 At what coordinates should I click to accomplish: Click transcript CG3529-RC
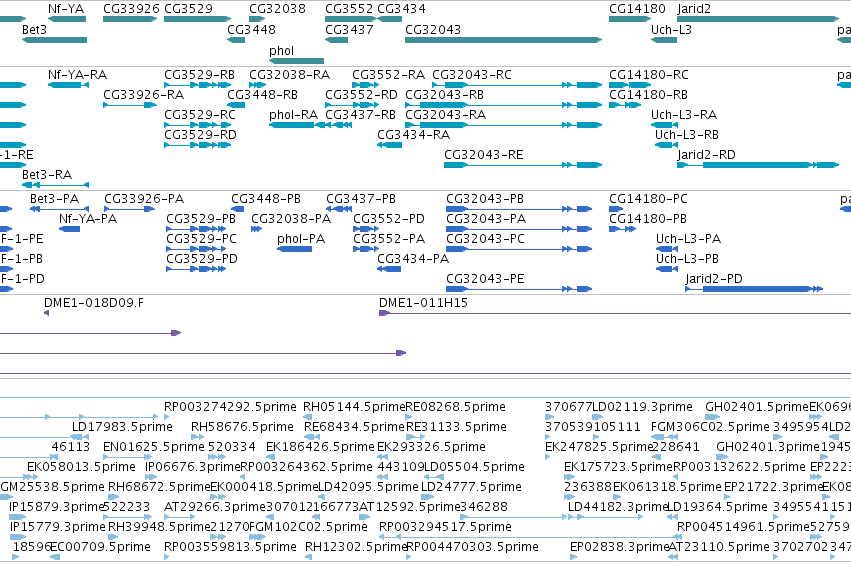tap(200, 114)
